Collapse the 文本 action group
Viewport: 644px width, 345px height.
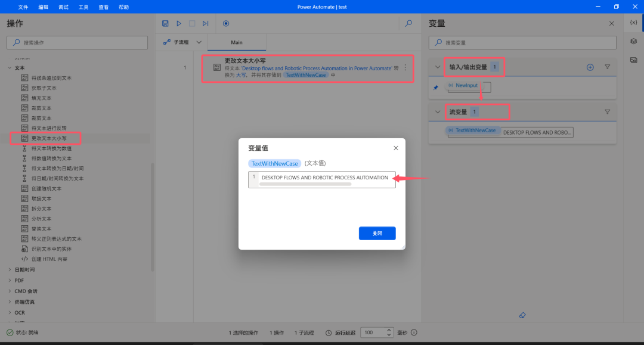[10, 68]
